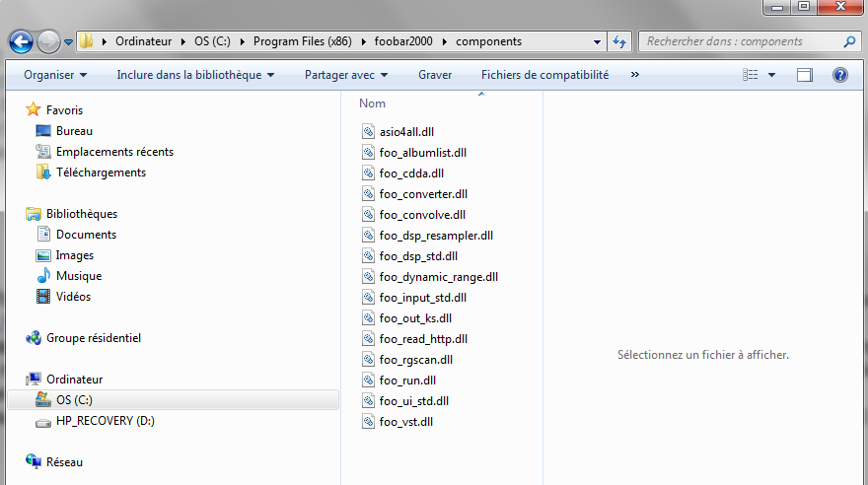
Task: Select Groupe résidentiel in the navigation pane
Action: [x=94, y=338]
